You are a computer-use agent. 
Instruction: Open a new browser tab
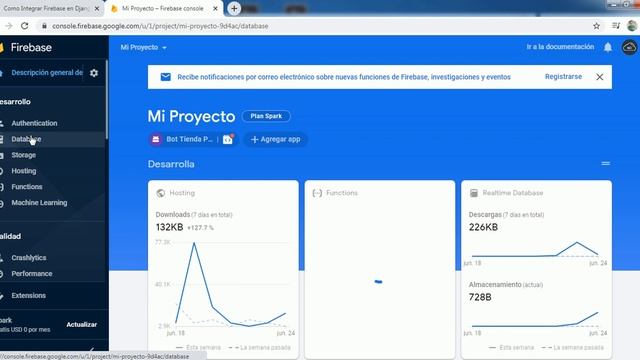[x=234, y=8]
